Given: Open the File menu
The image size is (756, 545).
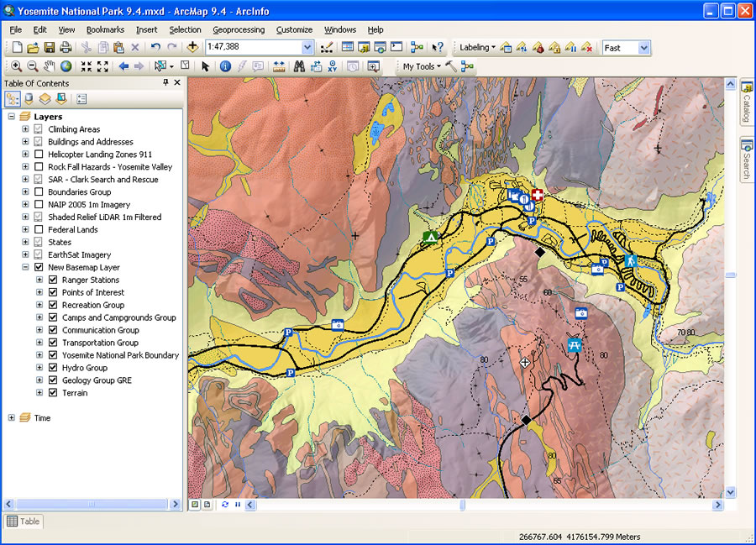Looking at the screenshot, I should pyautogui.click(x=15, y=29).
